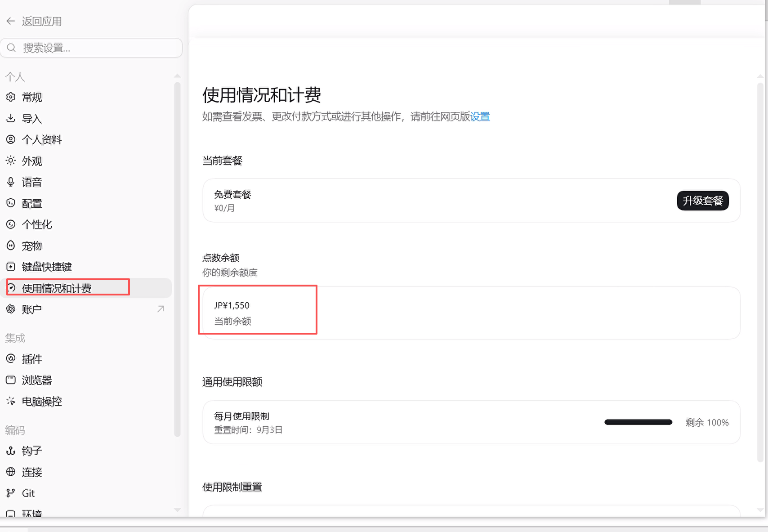Click the monthly usage progress bar

tap(638, 422)
